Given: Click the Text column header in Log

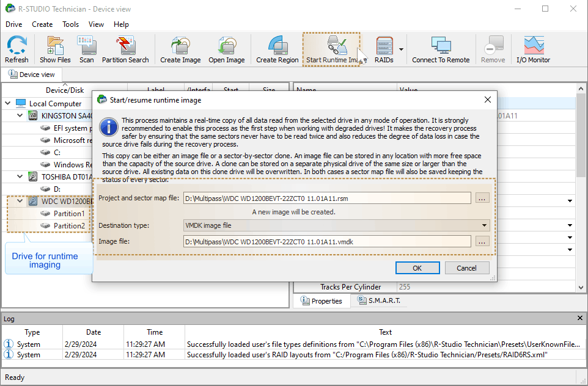Looking at the screenshot, I should point(385,332).
